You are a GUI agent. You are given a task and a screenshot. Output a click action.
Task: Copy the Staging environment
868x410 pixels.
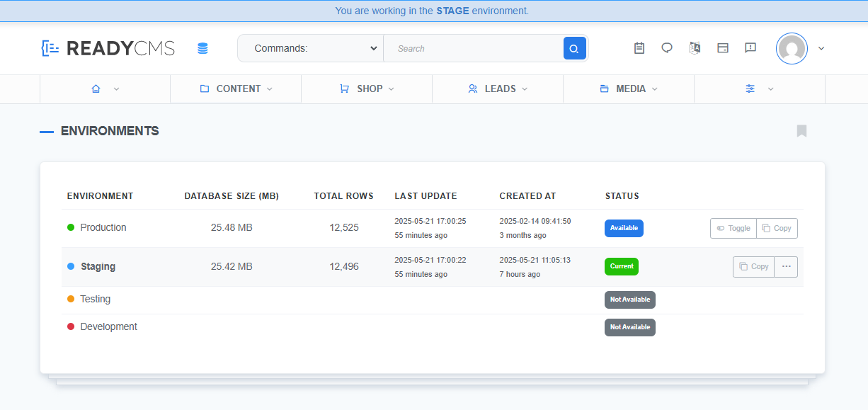[754, 267]
